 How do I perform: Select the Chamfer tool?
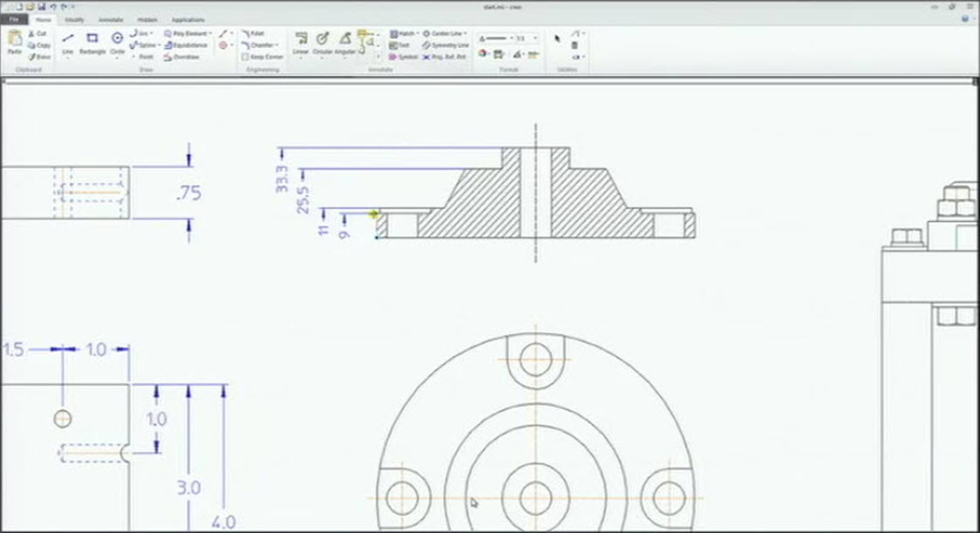tap(258, 45)
